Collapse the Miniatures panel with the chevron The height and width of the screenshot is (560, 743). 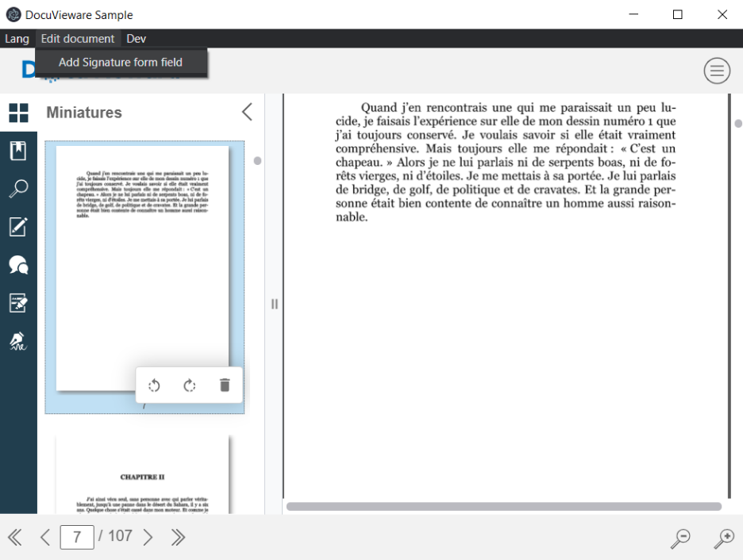[246, 113]
